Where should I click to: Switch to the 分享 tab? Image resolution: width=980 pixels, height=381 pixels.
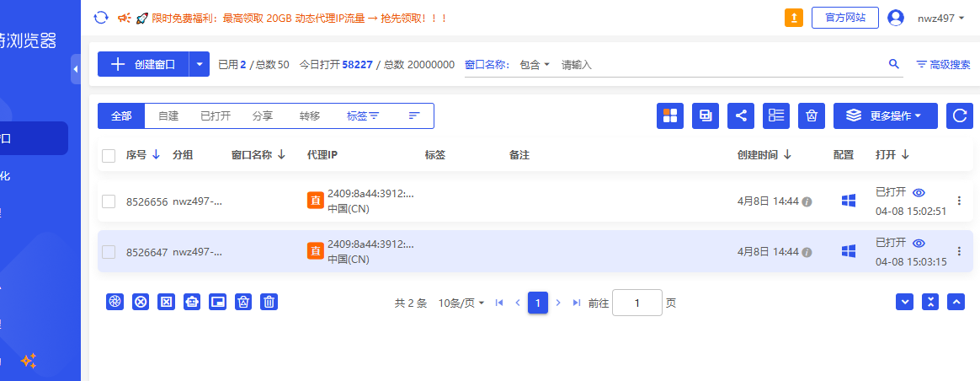click(263, 115)
